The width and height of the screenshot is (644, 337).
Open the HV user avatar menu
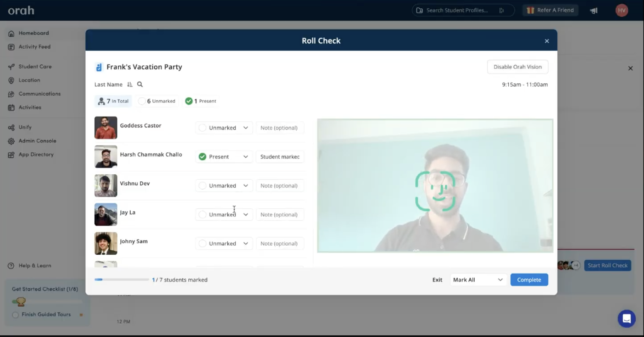click(x=622, y=10)
